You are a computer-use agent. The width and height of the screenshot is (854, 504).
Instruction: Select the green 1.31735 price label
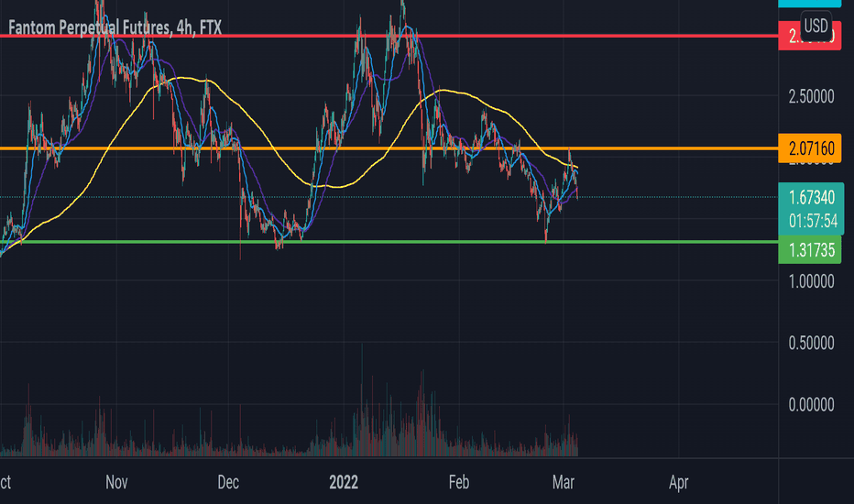(810, 250)
